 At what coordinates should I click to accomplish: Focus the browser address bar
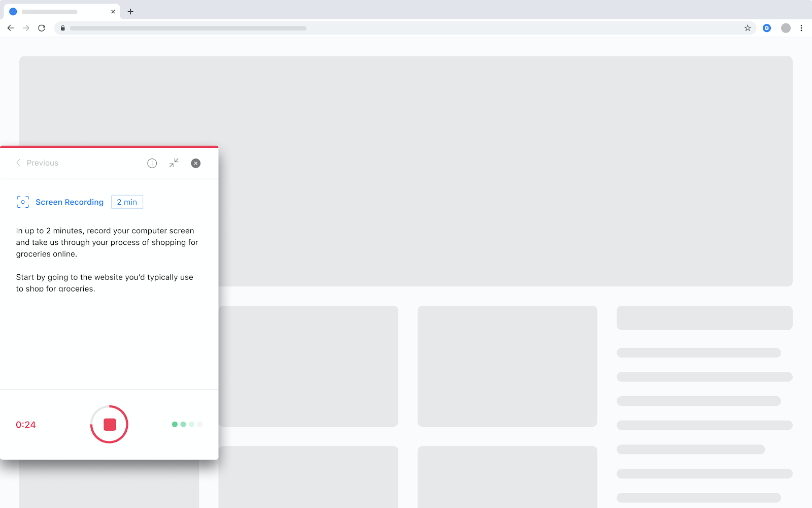[405, 28]
